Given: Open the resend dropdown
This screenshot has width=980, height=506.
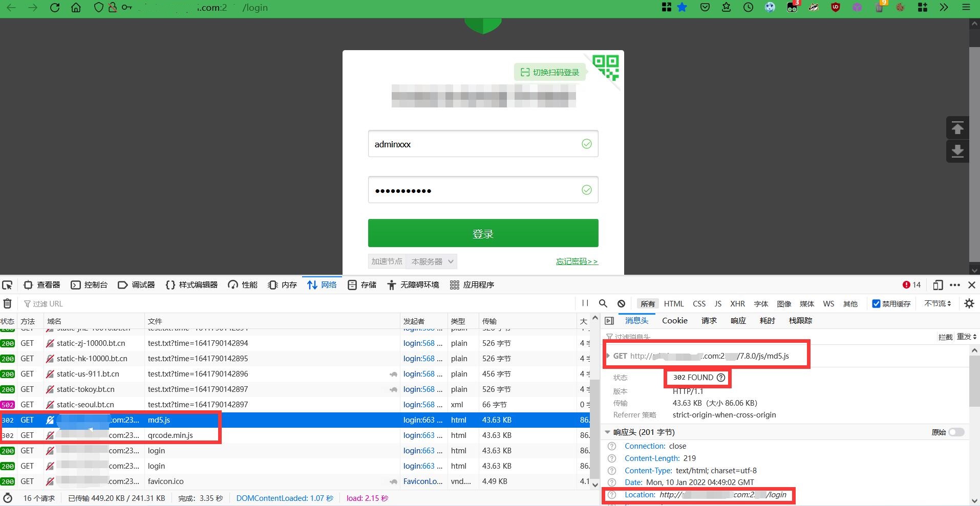Looking at the screenshot, I should point(967,337).
